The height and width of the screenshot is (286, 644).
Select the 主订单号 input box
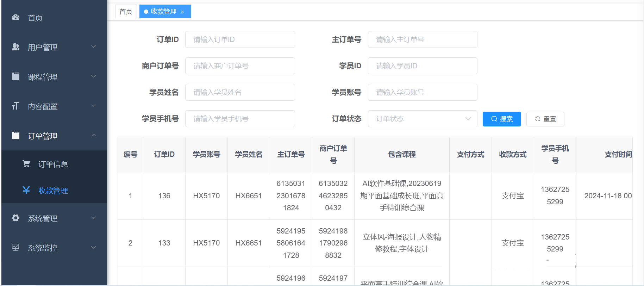pyautogui.click(x=422, y=39)
